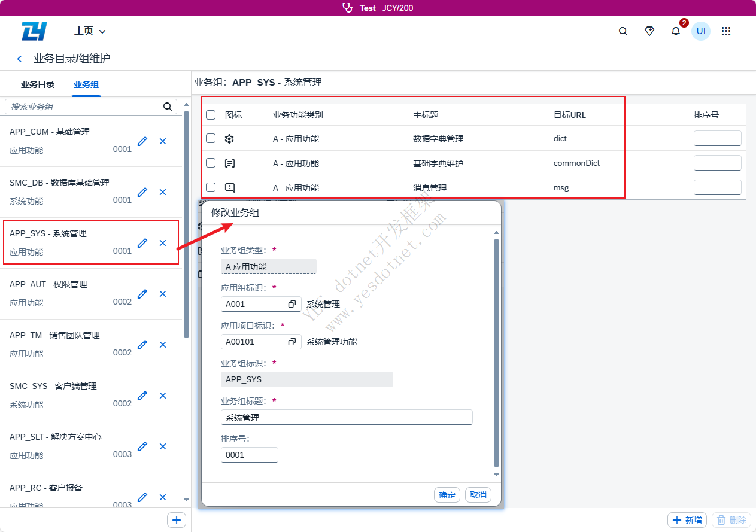Expand the 主页 dropdown menu
This screenshot has height=532, width=756.
pos(90,31)
